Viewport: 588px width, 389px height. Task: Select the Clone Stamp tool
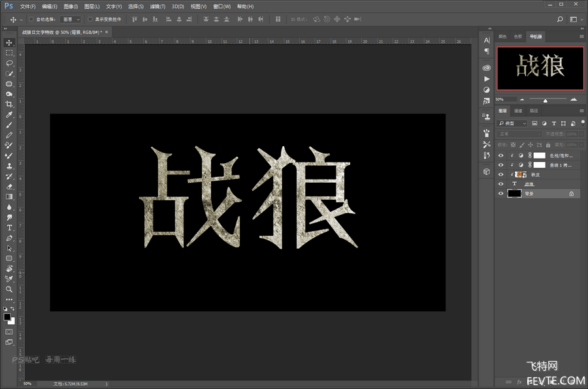[9, 166]
